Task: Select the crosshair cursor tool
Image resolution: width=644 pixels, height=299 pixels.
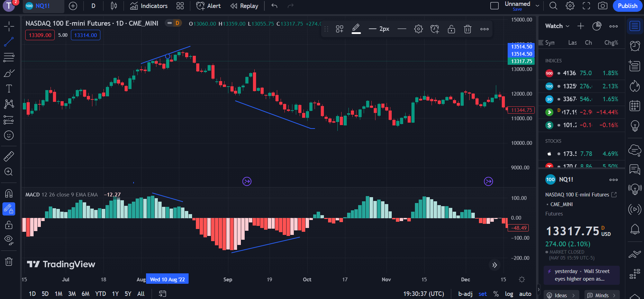Action: pos(9,26)
